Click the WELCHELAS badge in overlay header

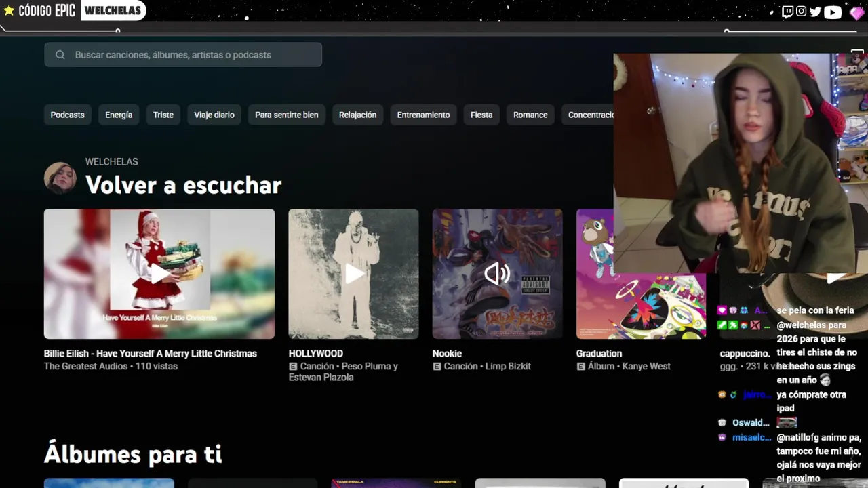(113, 10)
